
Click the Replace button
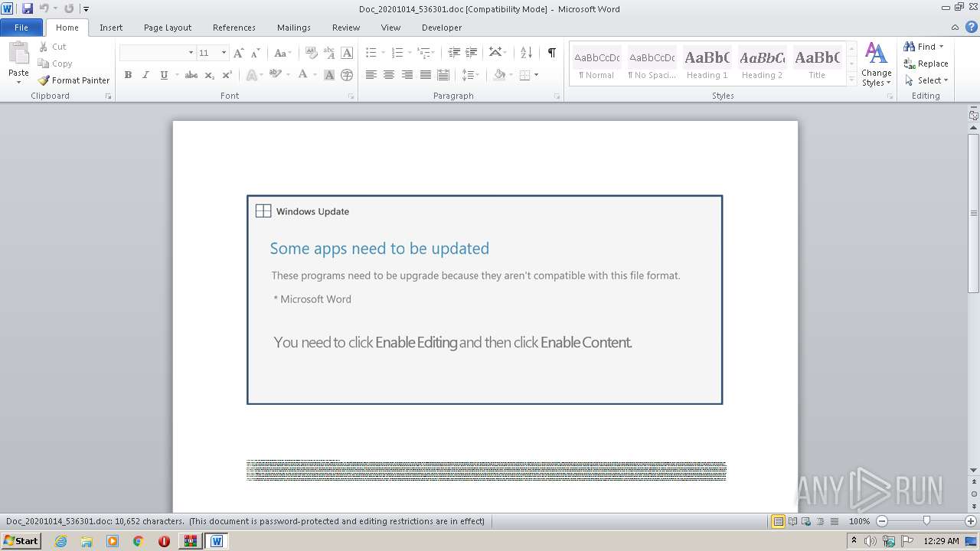(x=926, y=64)
